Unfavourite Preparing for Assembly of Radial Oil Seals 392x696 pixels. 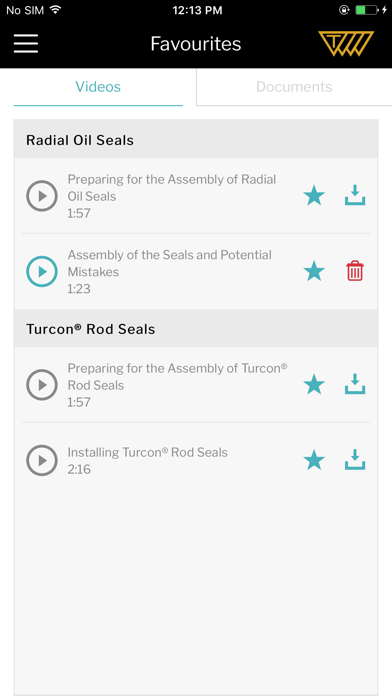(314, 196)
